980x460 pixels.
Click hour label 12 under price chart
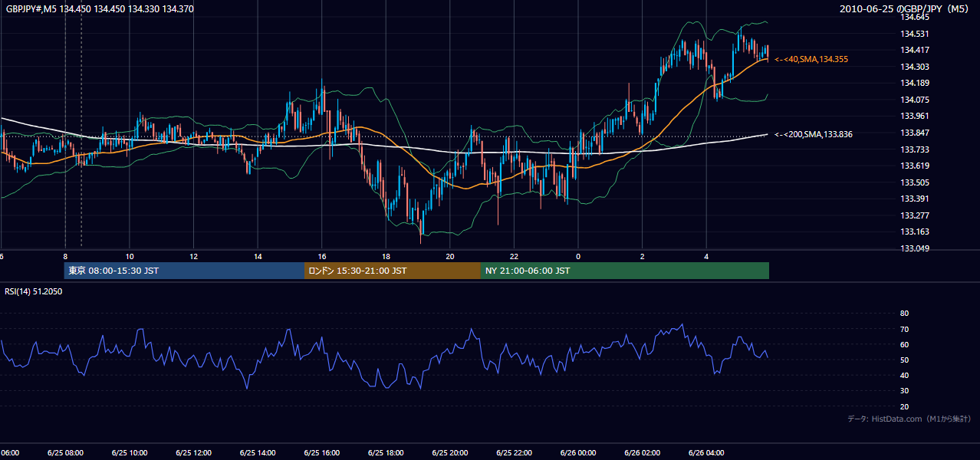pyautogui.click(x=194, y=257)
